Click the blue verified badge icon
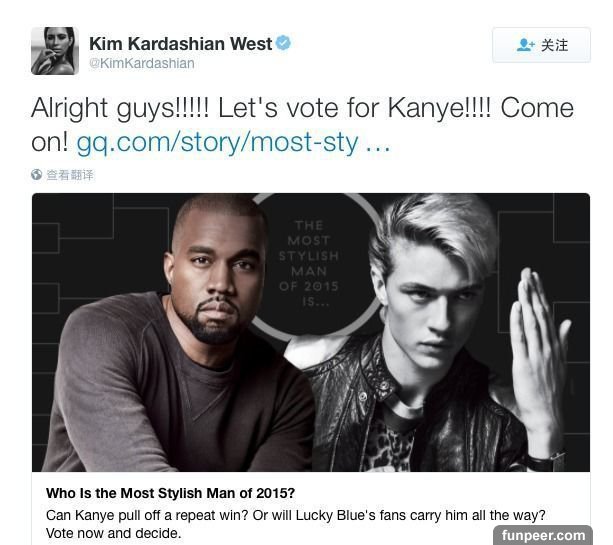The width and height of the screenshot is (613, 545). (283, 43)
